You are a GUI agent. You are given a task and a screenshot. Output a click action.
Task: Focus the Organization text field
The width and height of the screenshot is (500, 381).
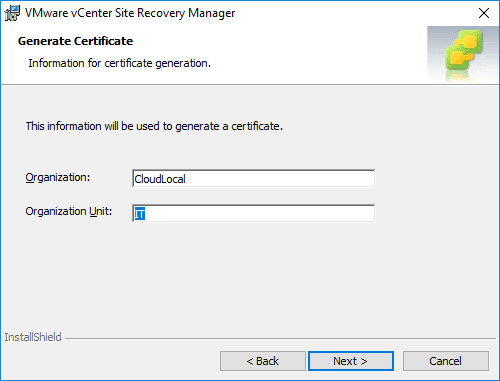pos(253,179)
